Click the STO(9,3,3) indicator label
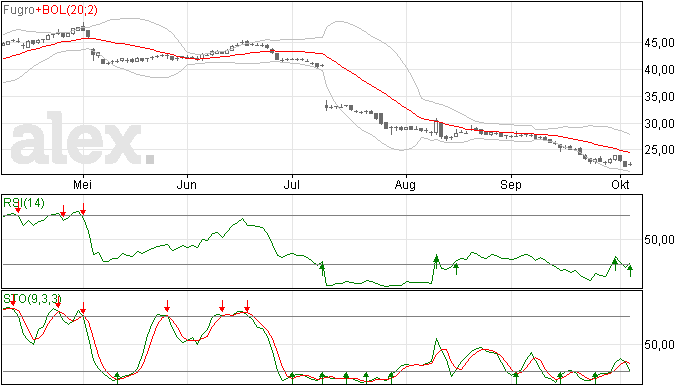This screenshot has height=387, width=690. click(x=32, y=299)
